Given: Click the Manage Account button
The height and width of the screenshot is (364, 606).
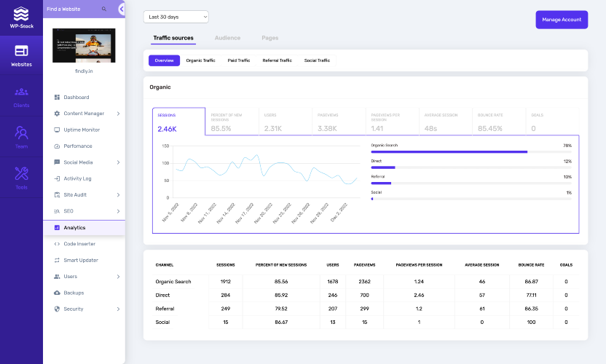Looking at the screenshot, I should pos(562,20).
